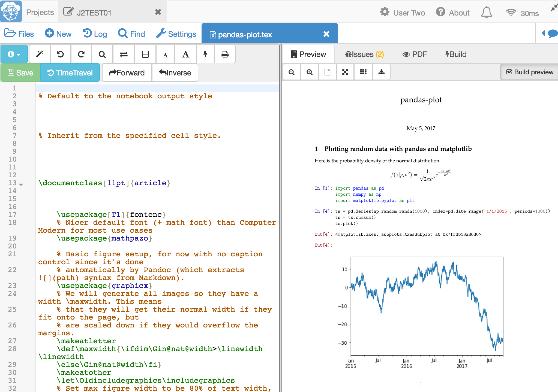The width and height of the screenshot is (558, 392).
Task: Click the print icon in editor toolbar
Action: point(225,54)
